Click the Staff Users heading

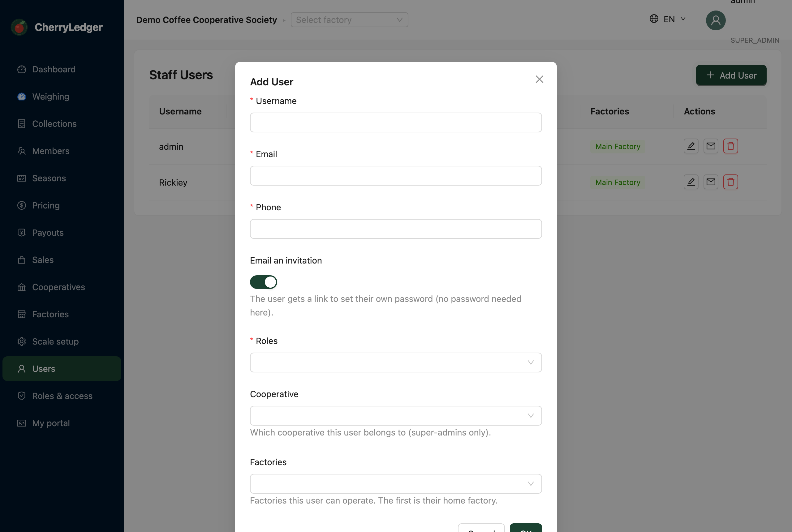point(181,75)
